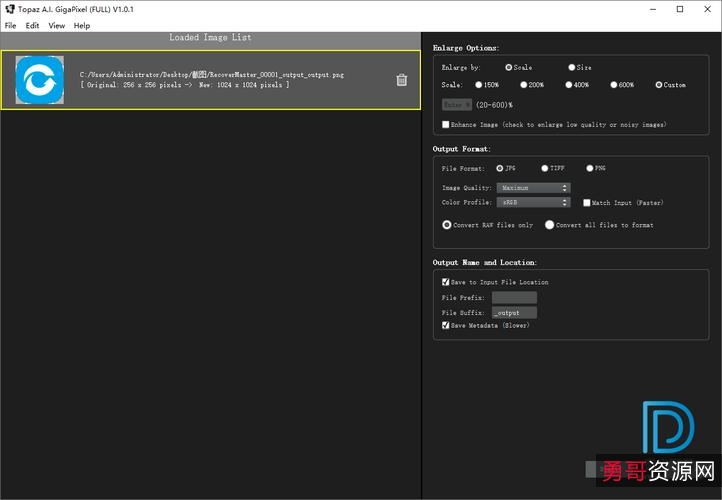Enable the Enhance Image checkbox
This screenshot has height=500, width=722.
click(446, 124)
